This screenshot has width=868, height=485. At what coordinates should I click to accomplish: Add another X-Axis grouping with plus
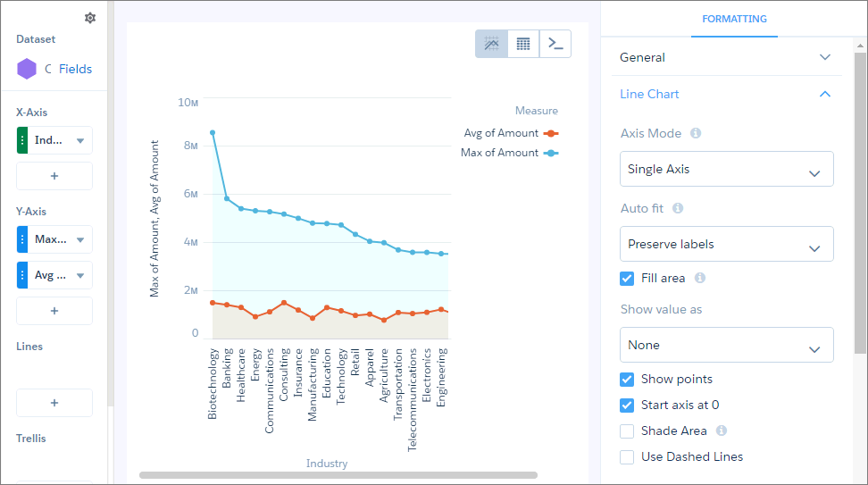coord(54,176)
